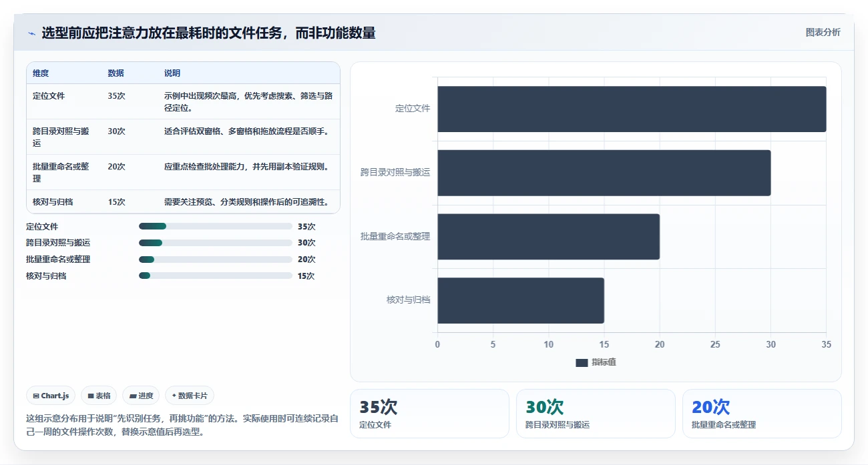Click the 批量重命名或整理 y-axis label in the chart
Viewport: 868px width, 465px height.
pos(395,236)
